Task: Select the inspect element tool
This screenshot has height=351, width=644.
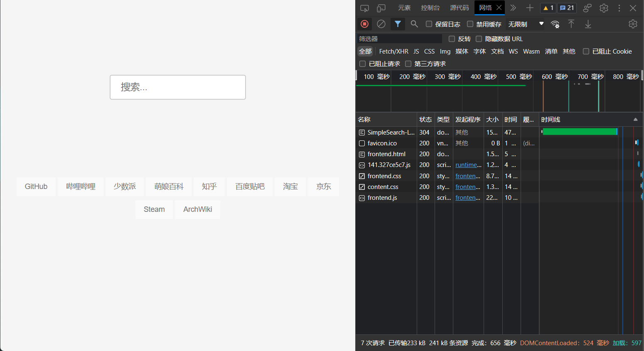Action: (x=364, y=7)
